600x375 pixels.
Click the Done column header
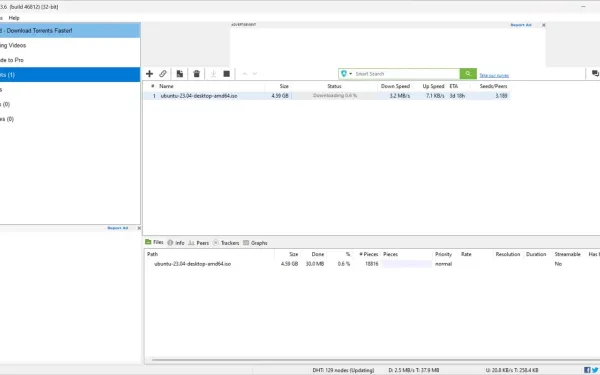click(x=317, y=254)
